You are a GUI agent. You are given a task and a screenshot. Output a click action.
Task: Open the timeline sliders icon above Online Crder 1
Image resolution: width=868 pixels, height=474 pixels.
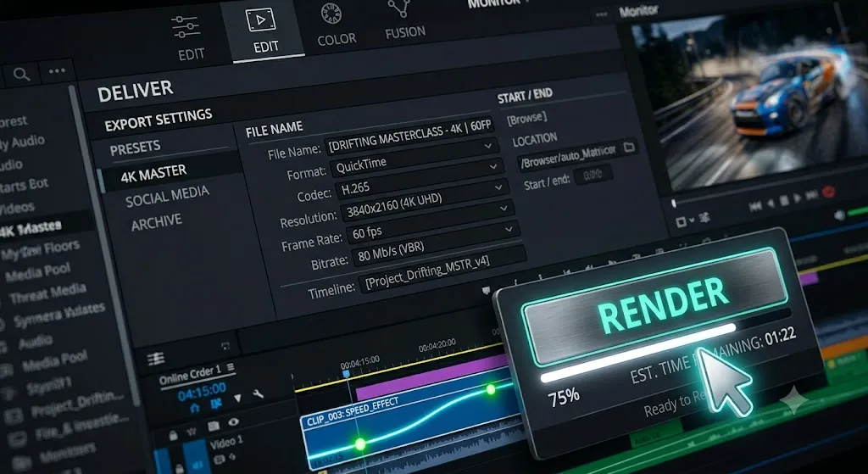click(x=156, y=359)
